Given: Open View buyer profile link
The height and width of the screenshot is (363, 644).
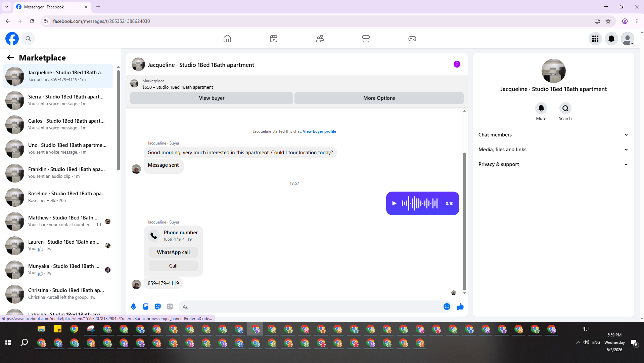Looking at the screenshot, I should (x=319, y=131).
